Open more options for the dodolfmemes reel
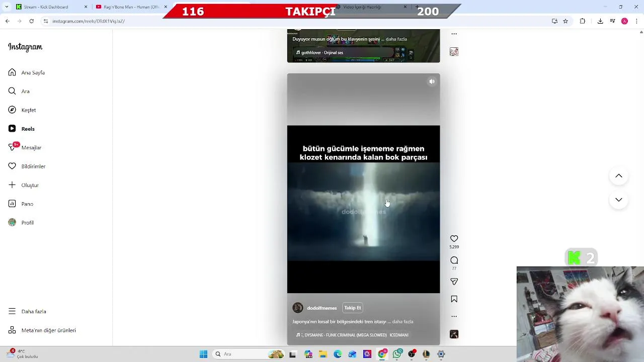Viewport: 644px width, 362px height. [x=454, y=316]
